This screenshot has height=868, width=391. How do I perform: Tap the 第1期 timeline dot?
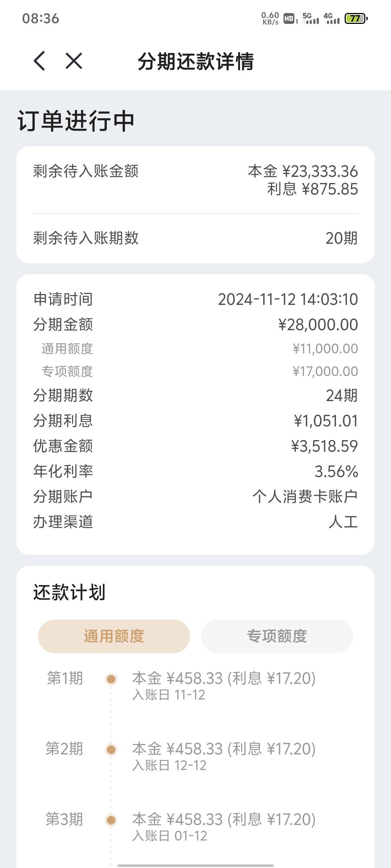click(111, 679)
